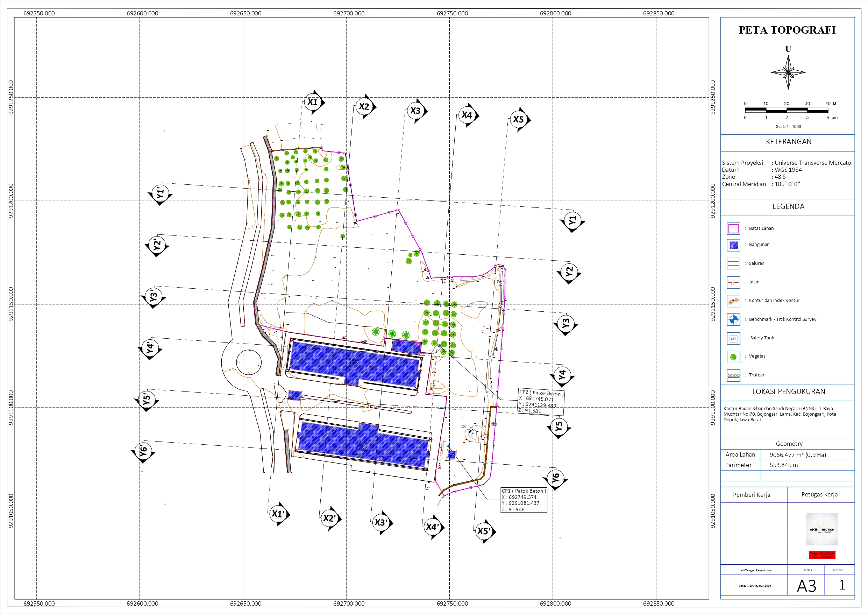Image resolution: width=868 pixels, height=614 pixels.
Task: Click the KETERANGAN section heading
Action: pyautogui.click(x=789, y=141)
